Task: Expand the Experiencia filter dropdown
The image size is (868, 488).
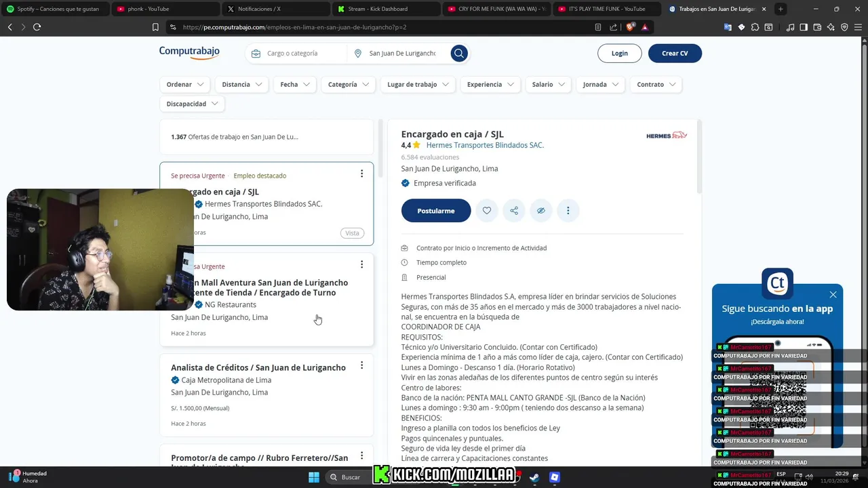Action: coord(490,85)
